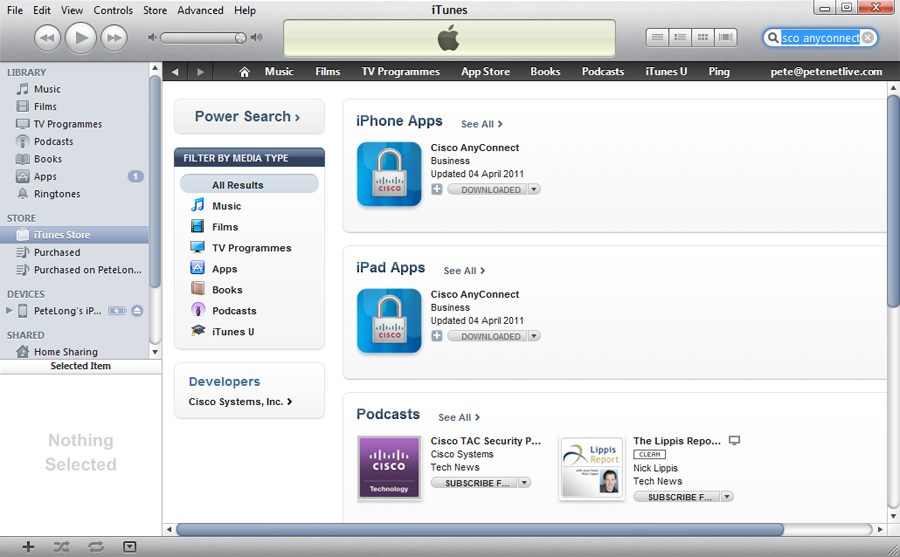The width and height of the screenshot is (900, 557).
Task: Open iPad Cisco AnyConnect app icon
Action: pyautogui.click(x=389, y=321)
